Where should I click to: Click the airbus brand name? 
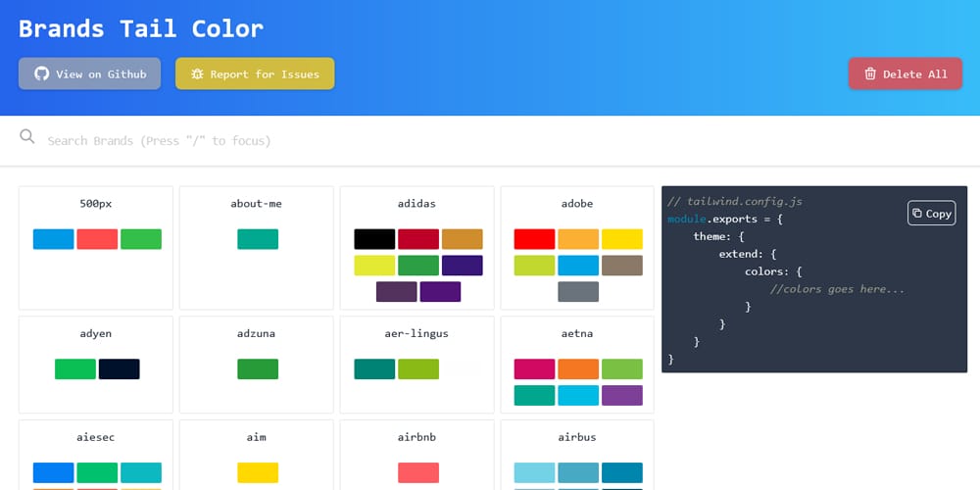click(x=577, y=437)
